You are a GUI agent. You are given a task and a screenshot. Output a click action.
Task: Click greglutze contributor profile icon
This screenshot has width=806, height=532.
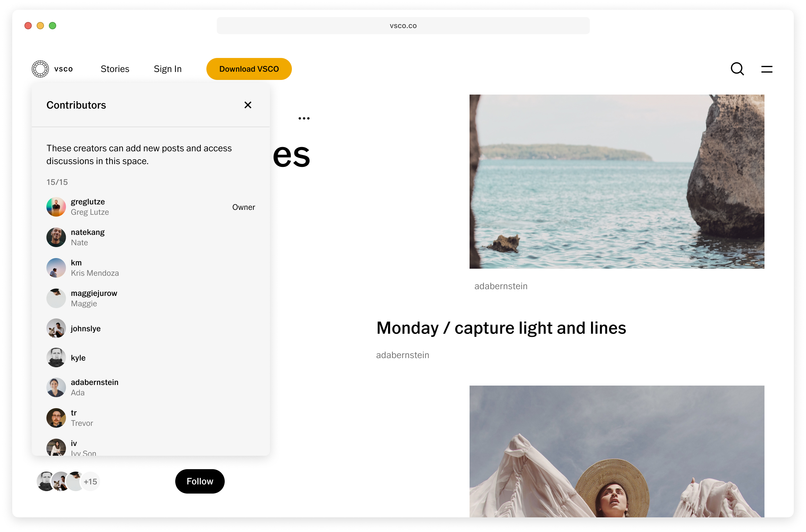(55, 207)
